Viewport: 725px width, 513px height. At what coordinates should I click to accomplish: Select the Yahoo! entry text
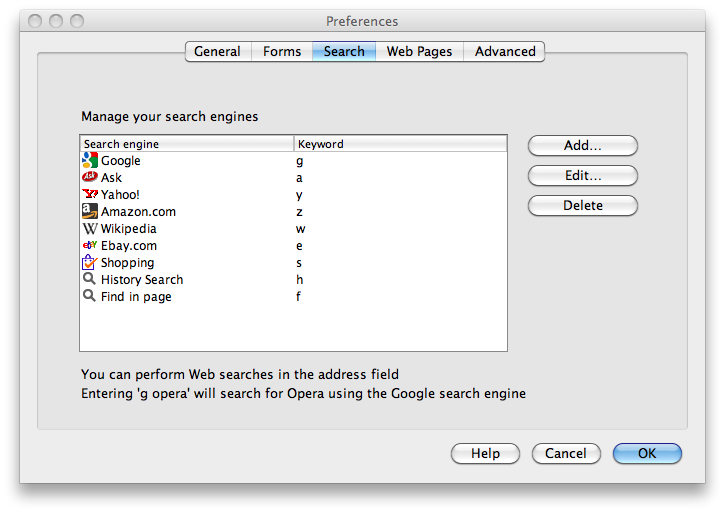click(x=120, y=194)
